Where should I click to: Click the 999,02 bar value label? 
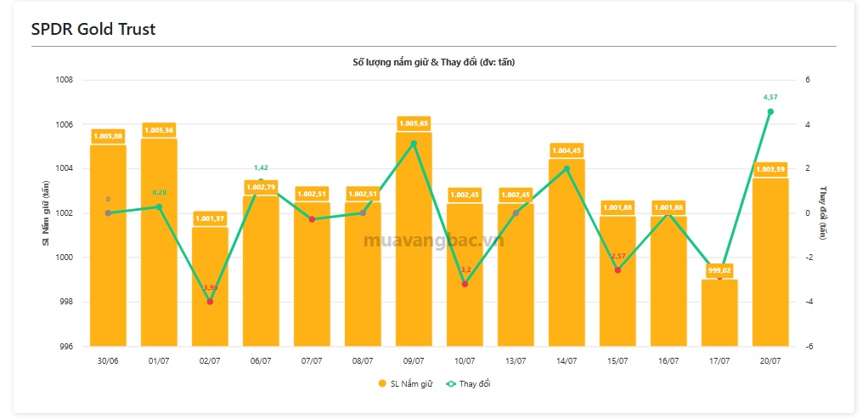(719, 271)
